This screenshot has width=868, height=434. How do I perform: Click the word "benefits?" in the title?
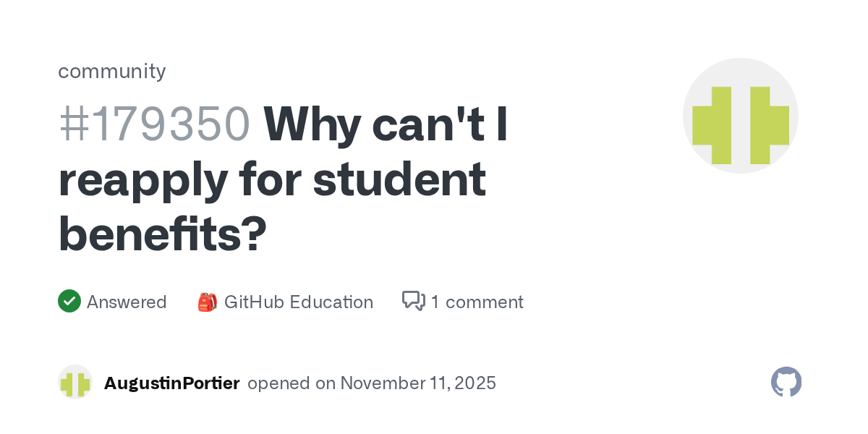[x=162, y=233]
